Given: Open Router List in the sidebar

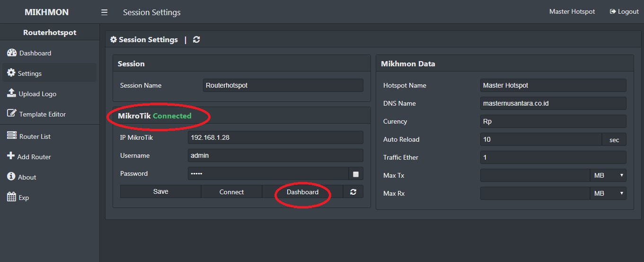Looking at the screenshot, I should pos(49,136).
